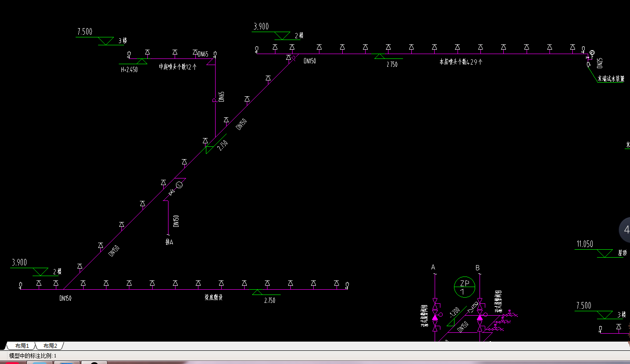Select riser label A
Screen dimensions: 630x364
coord(433,267)
